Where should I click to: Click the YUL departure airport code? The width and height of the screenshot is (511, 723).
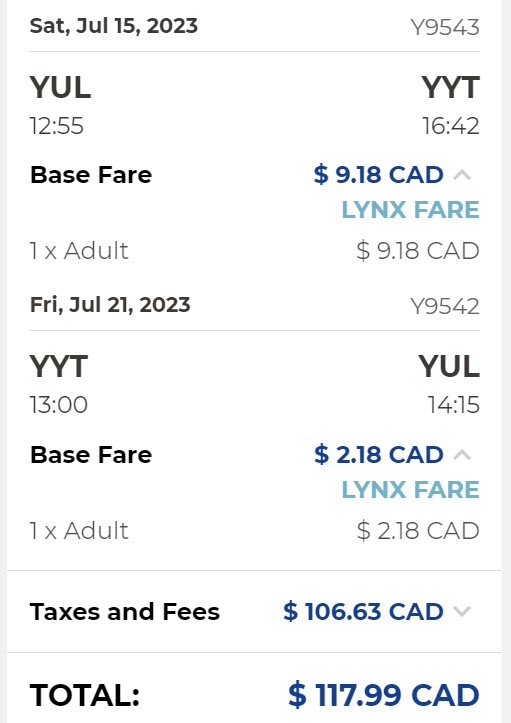coord(60,87)
